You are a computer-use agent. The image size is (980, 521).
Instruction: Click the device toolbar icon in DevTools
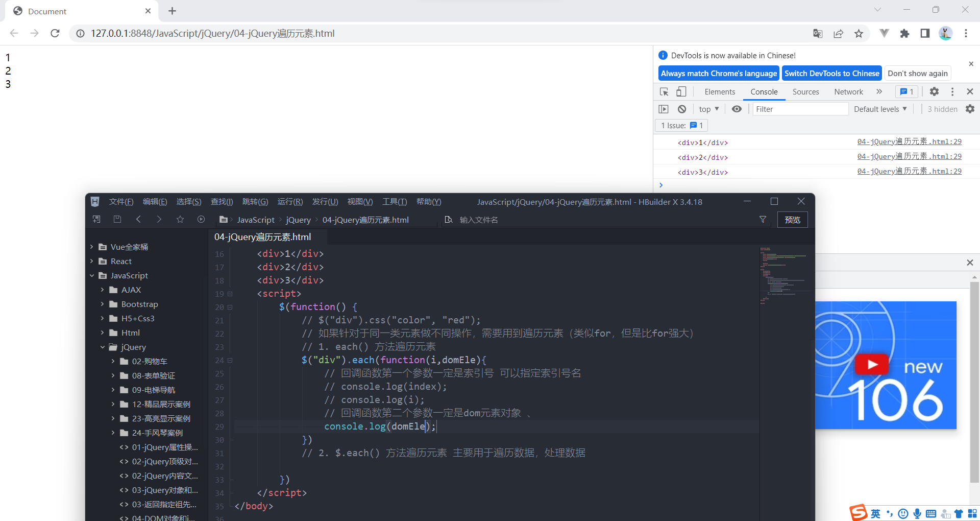tap(681, 91)
